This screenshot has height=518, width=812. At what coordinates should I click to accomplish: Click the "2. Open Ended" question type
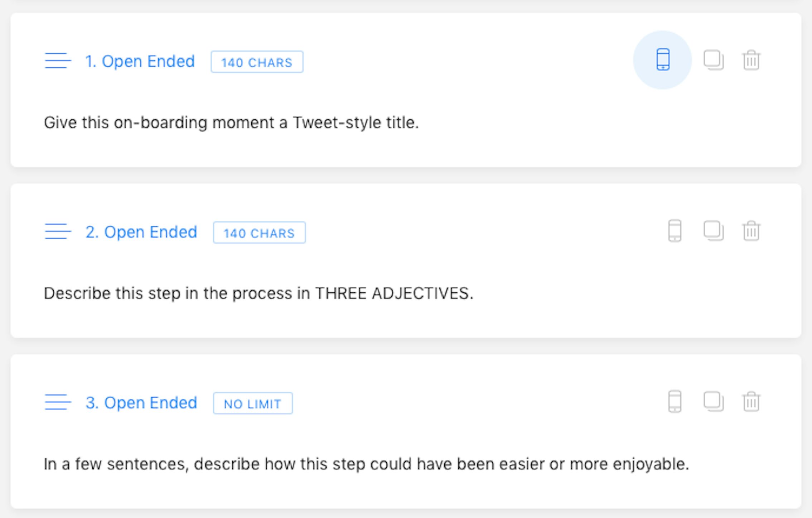pos(141,232)
